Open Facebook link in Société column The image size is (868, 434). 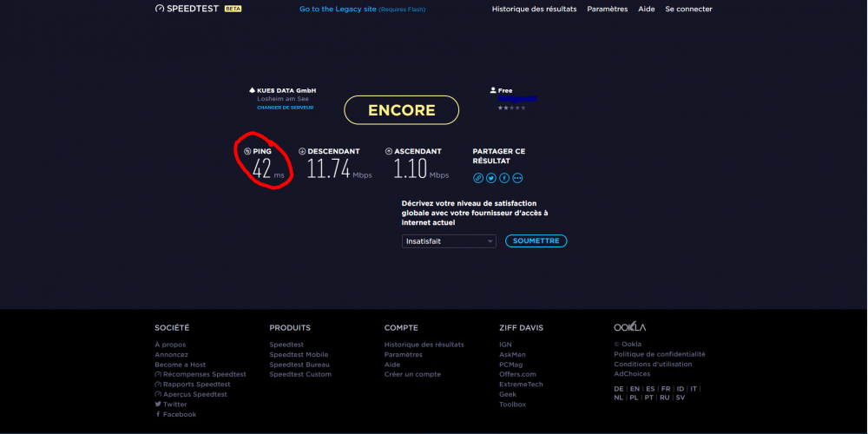click(175, 414)
